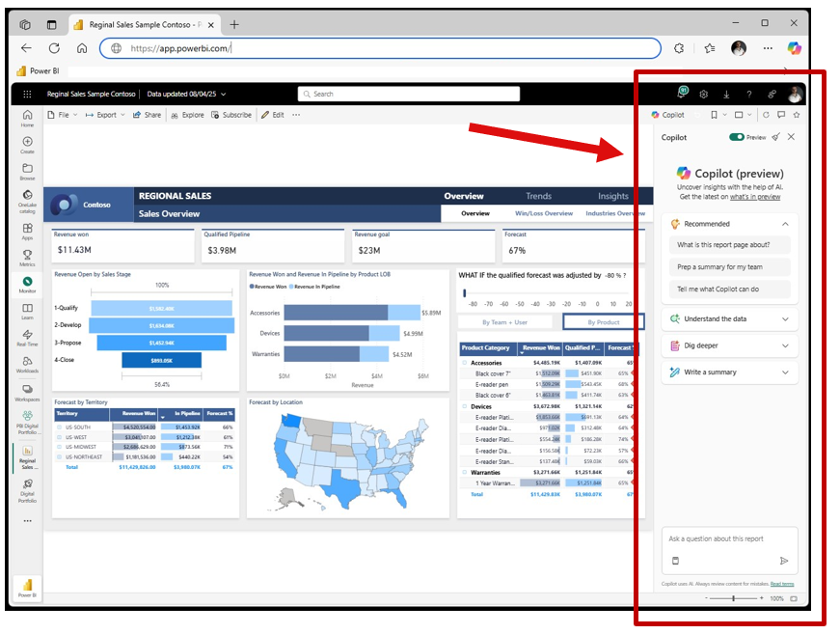Open the Copilot prompt guide icon
This screenshot has width=840, height=634.
[x=675, y=561]
